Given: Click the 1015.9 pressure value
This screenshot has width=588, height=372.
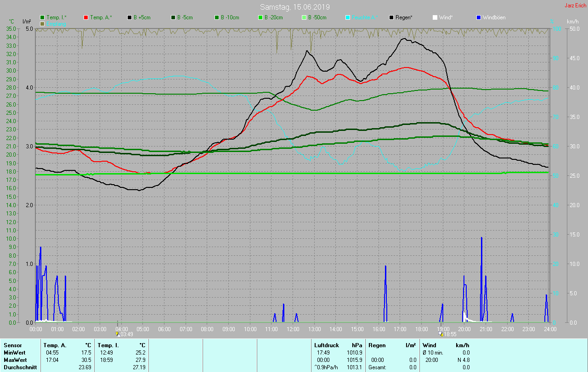Looking at the screenshot, I should (355, 360).
